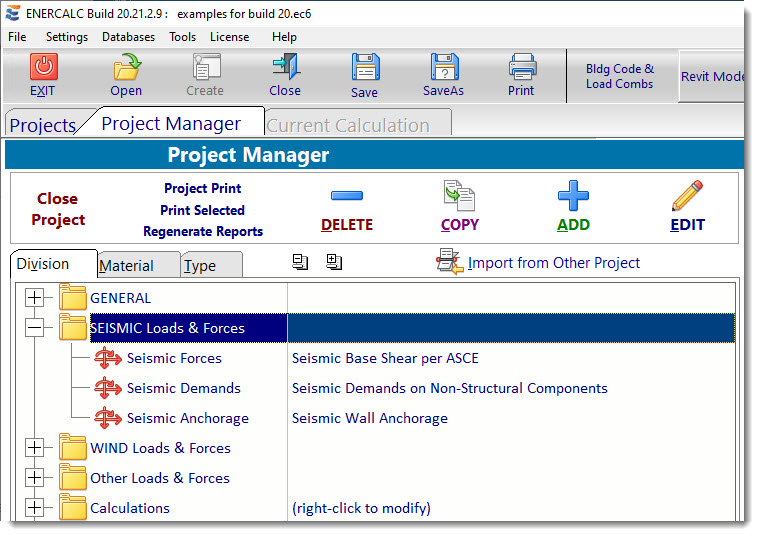
Task: Click Import from Other Project link
Action: (553, 263)
